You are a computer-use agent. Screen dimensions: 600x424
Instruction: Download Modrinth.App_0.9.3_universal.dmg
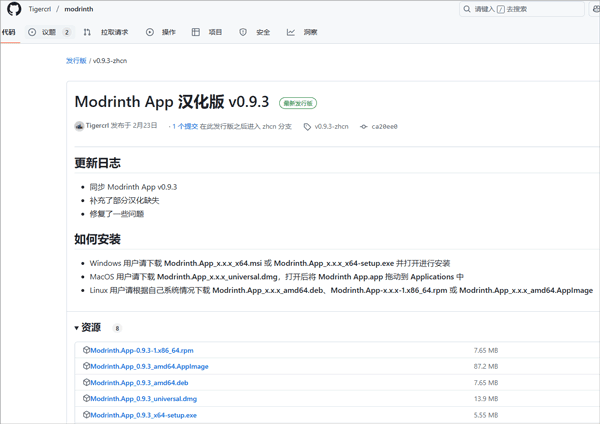(x=144, y=399)
